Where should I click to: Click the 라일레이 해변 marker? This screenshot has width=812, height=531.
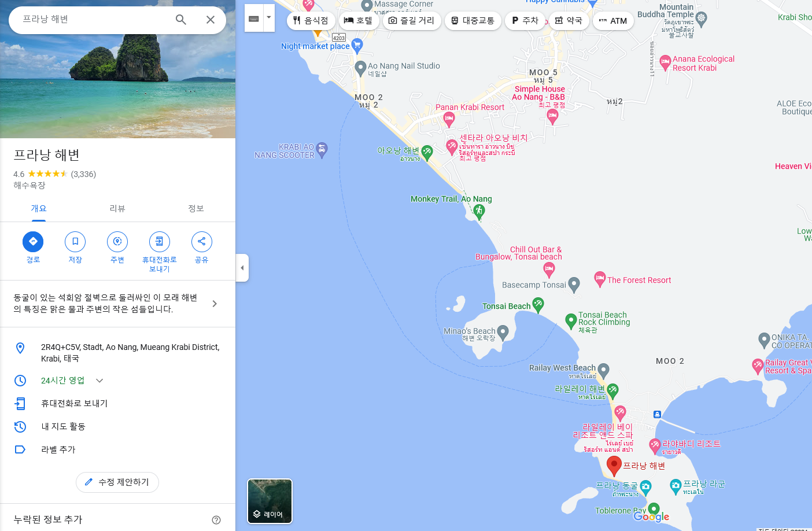[x=612, y=390]
